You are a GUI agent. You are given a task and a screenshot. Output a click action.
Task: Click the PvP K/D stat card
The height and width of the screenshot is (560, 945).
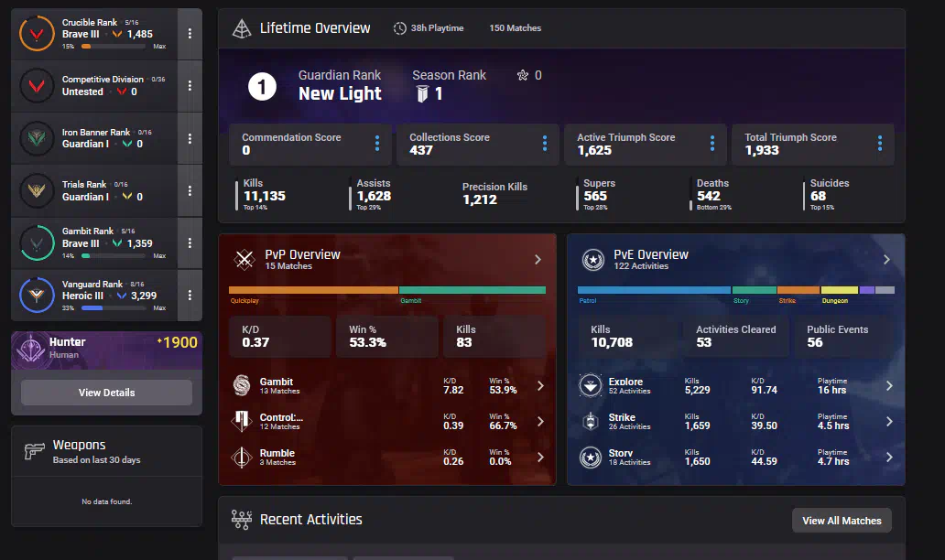[280, 337]
